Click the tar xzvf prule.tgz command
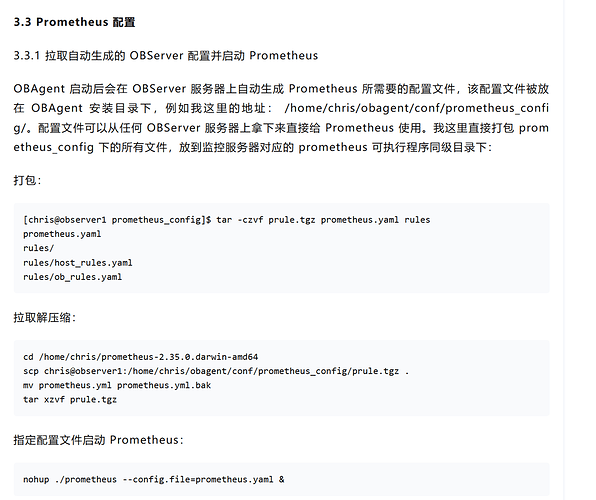This screenshot has height=500, width=596. (70, 400)
